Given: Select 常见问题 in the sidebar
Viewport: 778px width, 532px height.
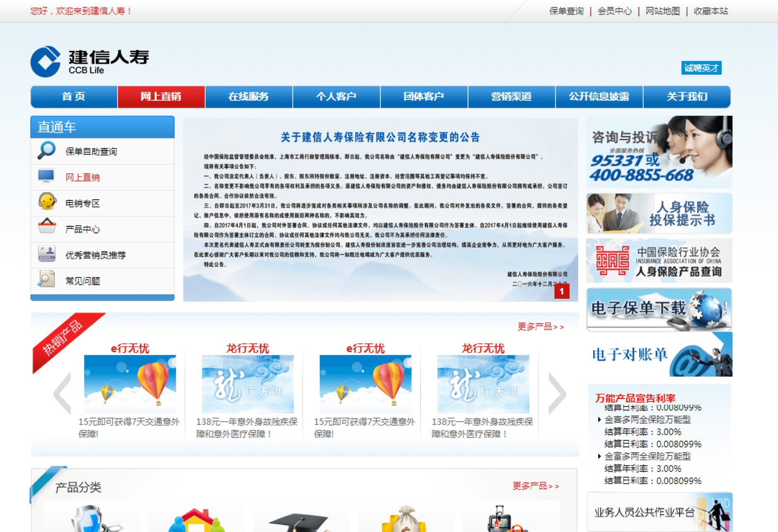Looking at the screenshot, I should tap(102, 281).
